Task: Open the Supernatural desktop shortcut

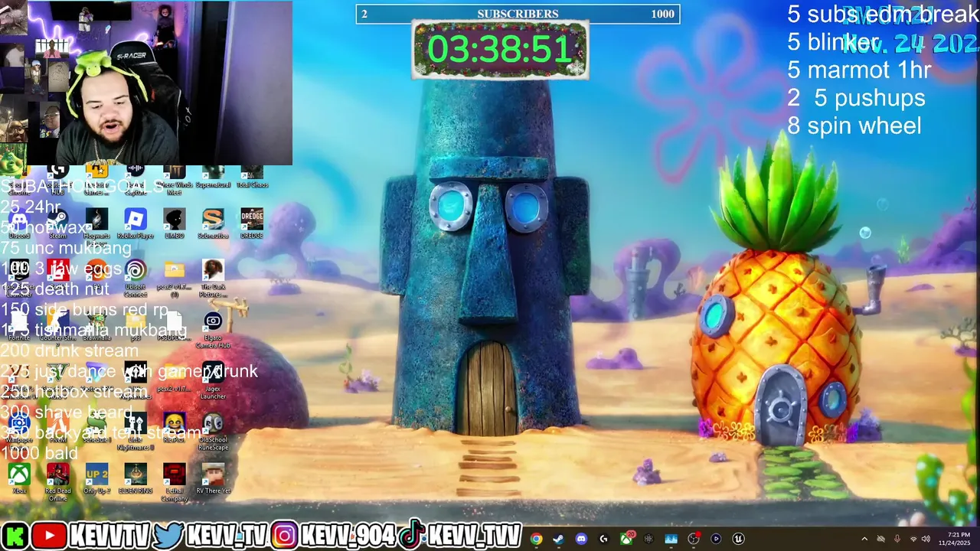Action: click(x=213, y=178)
